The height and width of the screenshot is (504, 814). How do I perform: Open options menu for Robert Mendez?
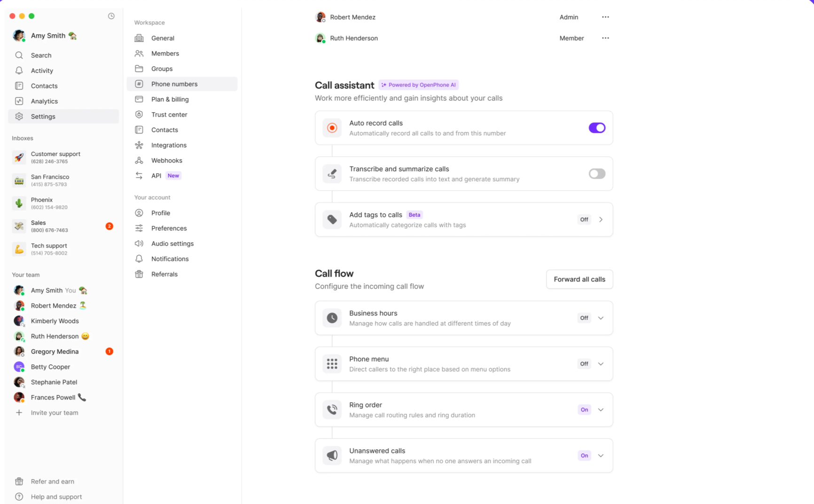pos(605,17)
